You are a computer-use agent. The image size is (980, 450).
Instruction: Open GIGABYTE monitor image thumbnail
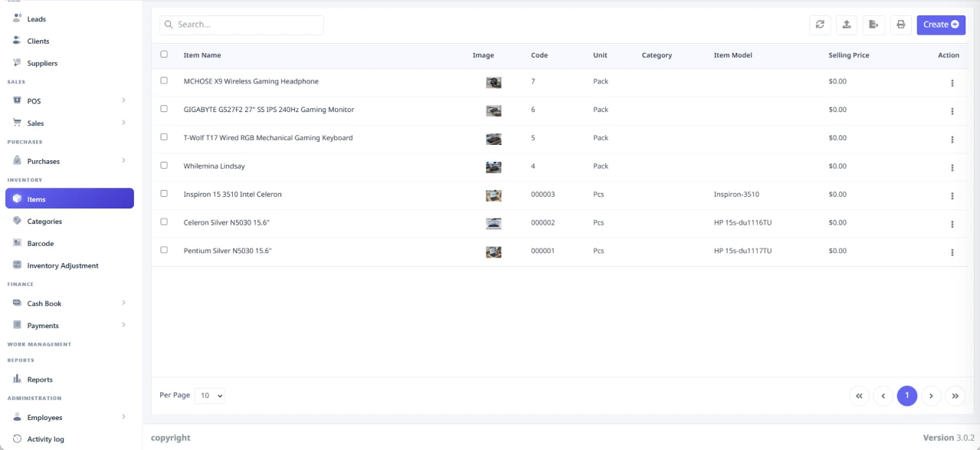click(493, 110)
